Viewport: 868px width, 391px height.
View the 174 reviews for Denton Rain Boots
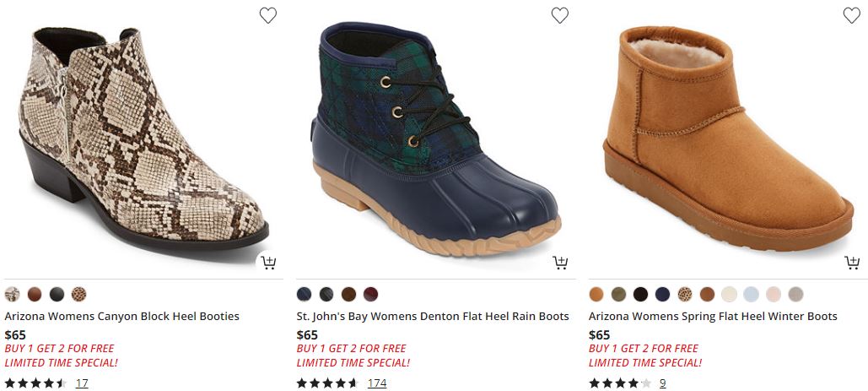pos(377,383)
